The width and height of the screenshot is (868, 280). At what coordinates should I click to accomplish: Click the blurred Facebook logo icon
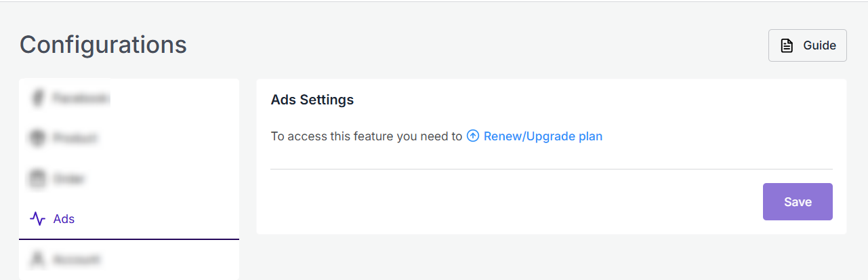click(37, 98)
